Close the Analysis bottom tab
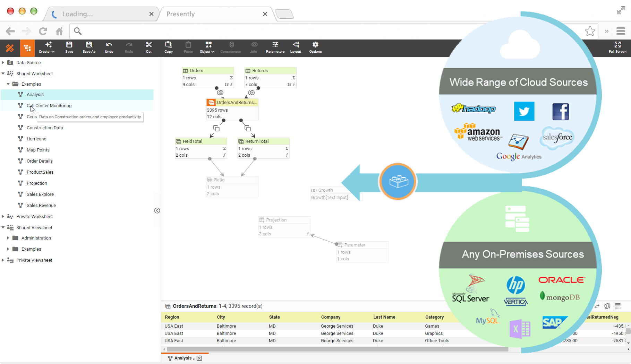 [x=199, y=358]
